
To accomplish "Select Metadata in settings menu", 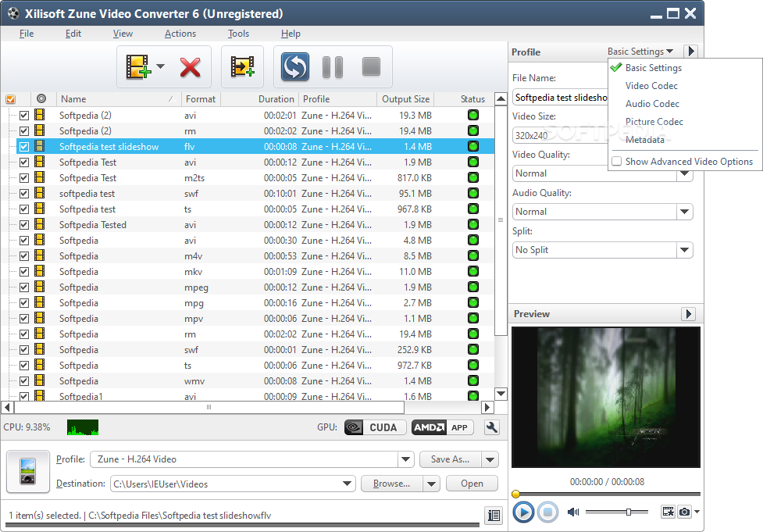I will point(645,140).
